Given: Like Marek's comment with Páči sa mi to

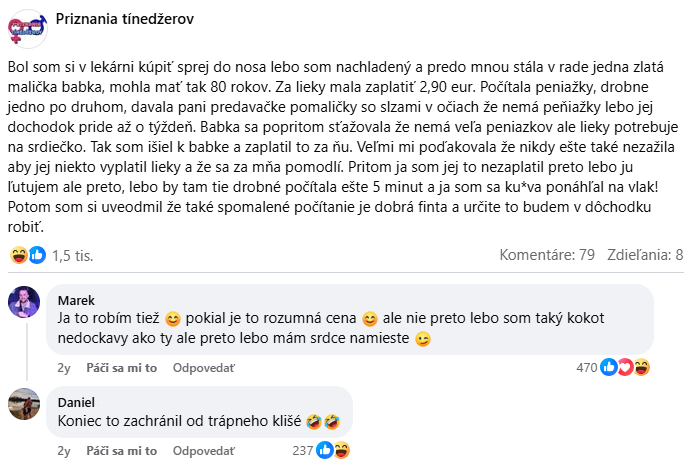Looking at the screenshot, I should (122, 367).
